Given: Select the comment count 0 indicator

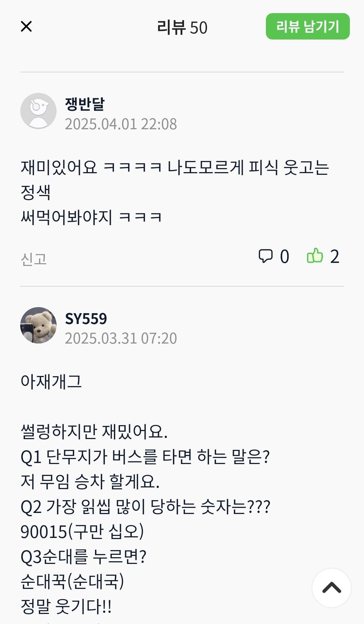Looking at the screenshot, I should point(285,256).
